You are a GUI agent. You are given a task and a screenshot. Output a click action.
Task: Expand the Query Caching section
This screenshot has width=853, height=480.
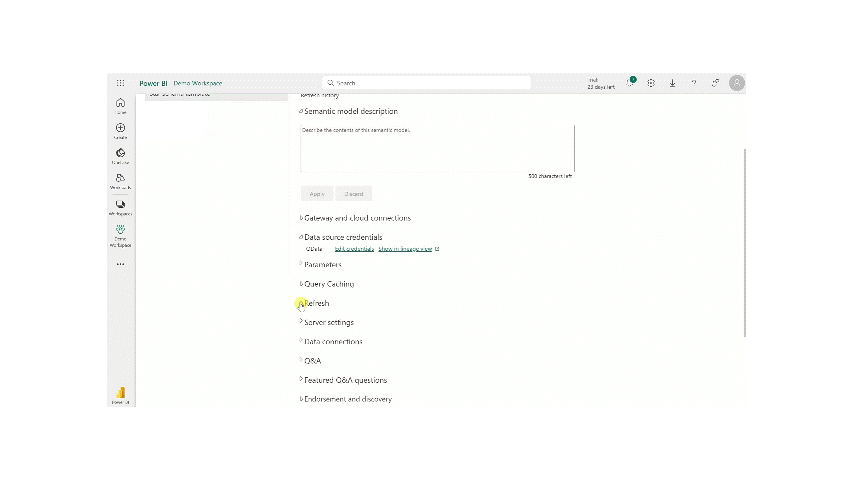(x=328, y=284)
